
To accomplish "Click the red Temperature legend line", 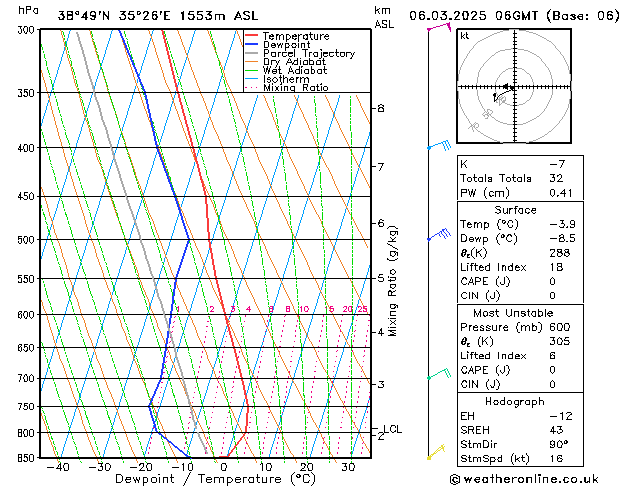I will [x=253, y=36].
